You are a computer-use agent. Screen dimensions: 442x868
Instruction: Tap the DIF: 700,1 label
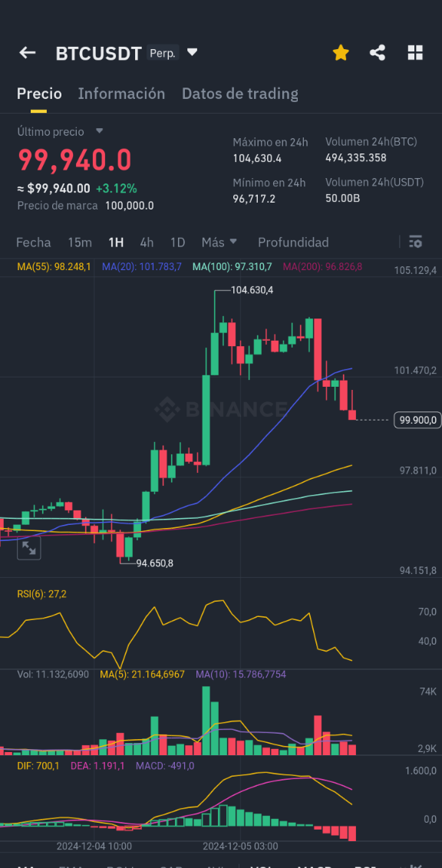[38, 766]
